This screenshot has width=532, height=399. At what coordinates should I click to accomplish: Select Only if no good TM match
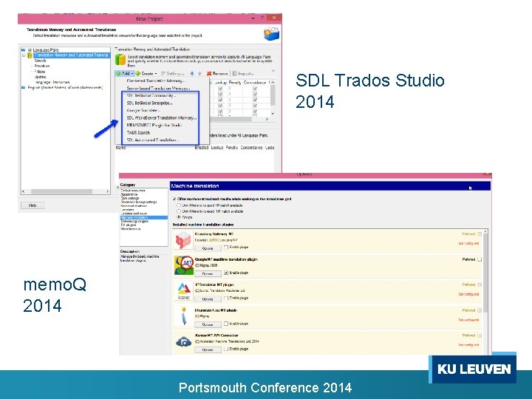coord(179,205)
